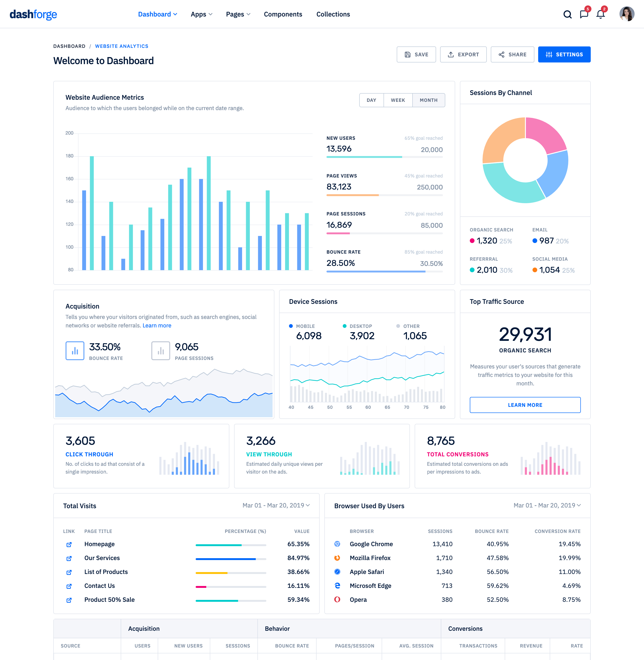Click the Learn more link in Acquisition
Image resolution: width=644 pixels, height=660 pixels.
point(157,326)
